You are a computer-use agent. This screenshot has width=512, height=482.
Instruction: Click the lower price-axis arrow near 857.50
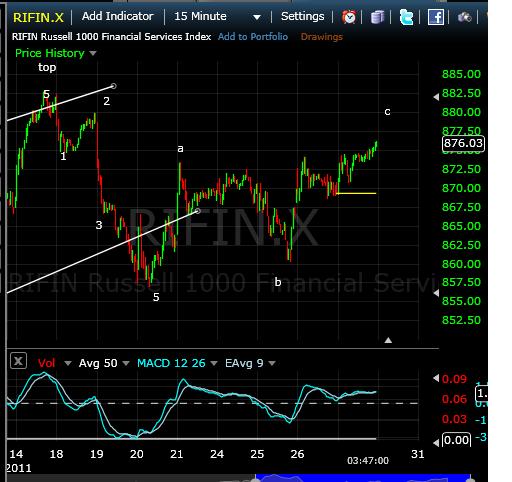click(436, 293)
